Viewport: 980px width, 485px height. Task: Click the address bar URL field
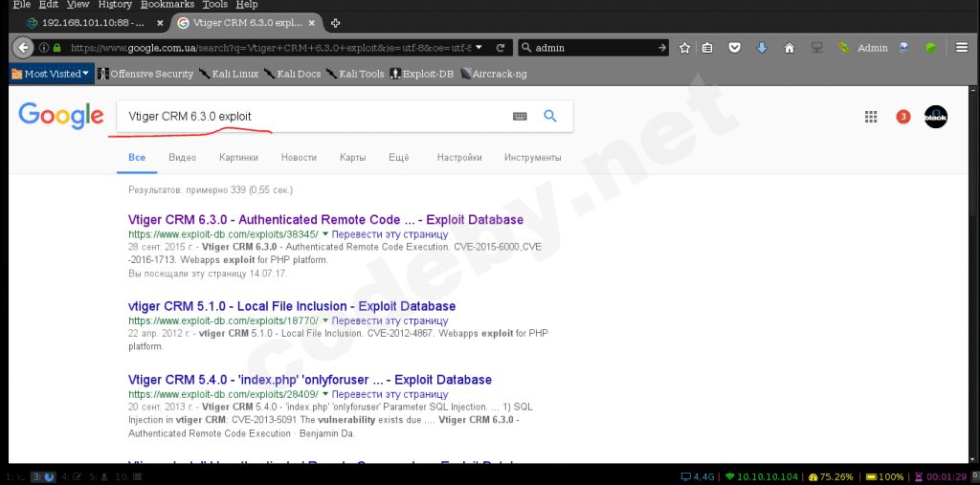click(270, 48)
